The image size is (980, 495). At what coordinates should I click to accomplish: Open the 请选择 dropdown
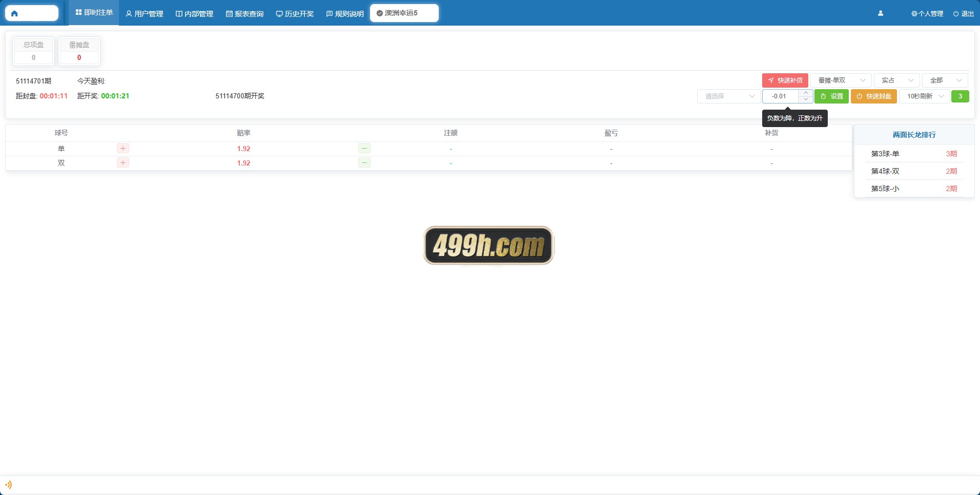[729, 96]
